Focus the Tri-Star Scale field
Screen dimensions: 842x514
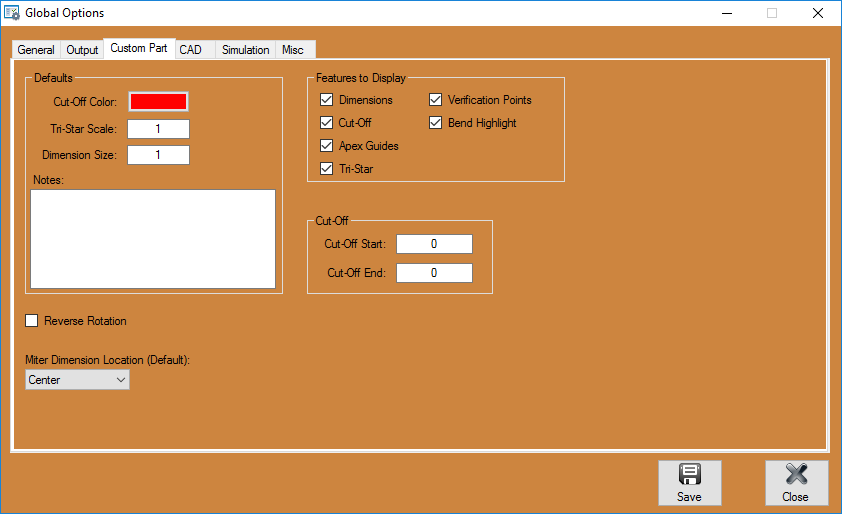point(158,129)
